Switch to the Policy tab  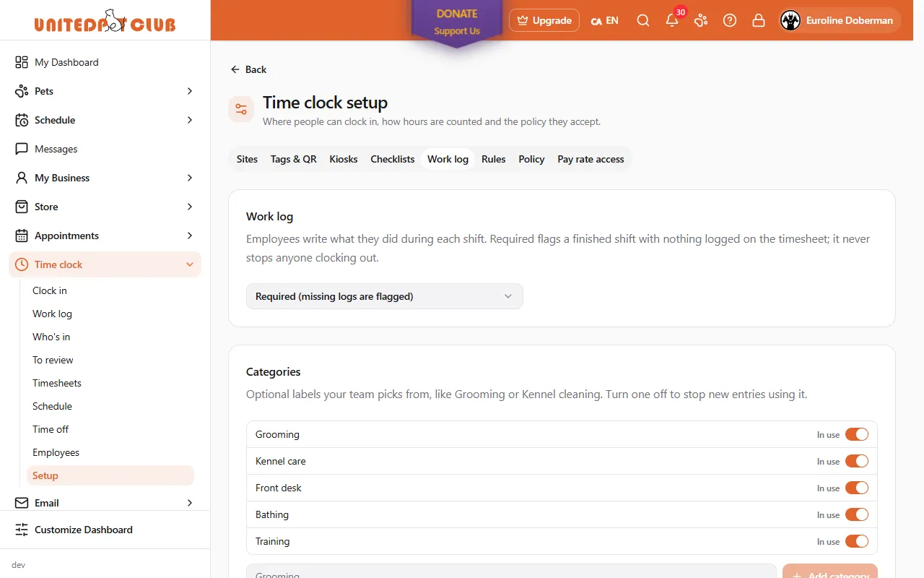531,159
